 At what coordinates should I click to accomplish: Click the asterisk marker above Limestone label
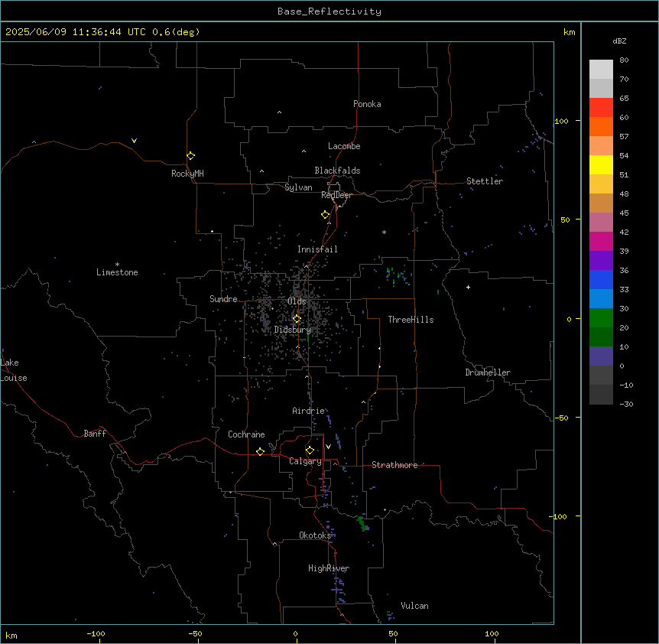(x=117, y=265)
